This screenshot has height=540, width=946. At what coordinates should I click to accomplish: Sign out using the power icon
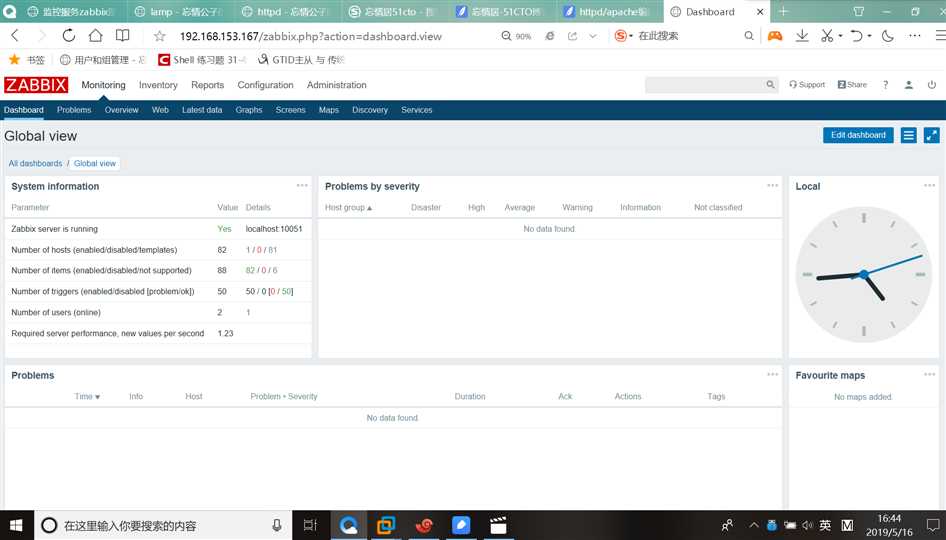[x=932, y=85]
